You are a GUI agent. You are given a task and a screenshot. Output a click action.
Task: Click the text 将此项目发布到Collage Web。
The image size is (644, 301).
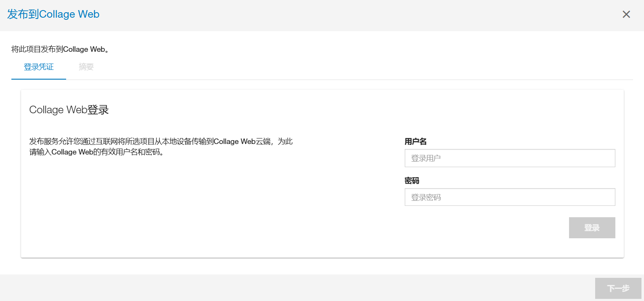[61, 49]
